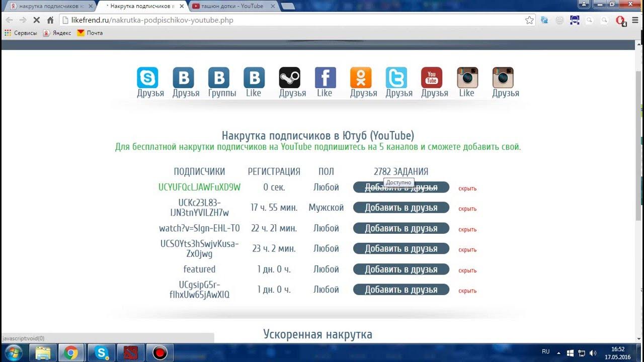Hide the UCgsipG5r task via скрыть
644x362 pixels.
pyautogui.click(x=467, y=291)
